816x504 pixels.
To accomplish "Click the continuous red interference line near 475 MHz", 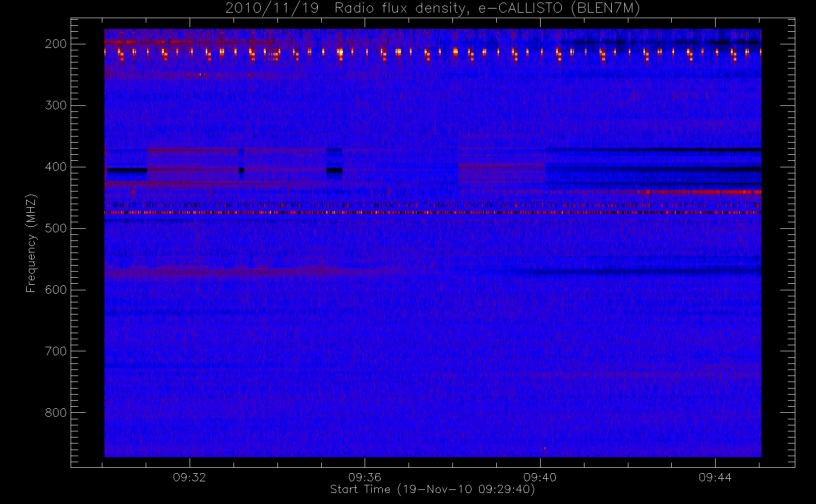I will [433, 213].
